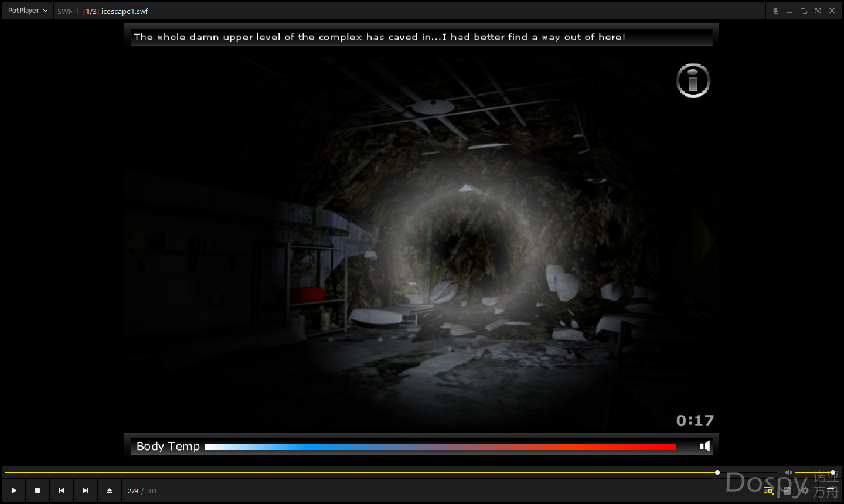Click the frame counter 279 / 301

[142, 491]
